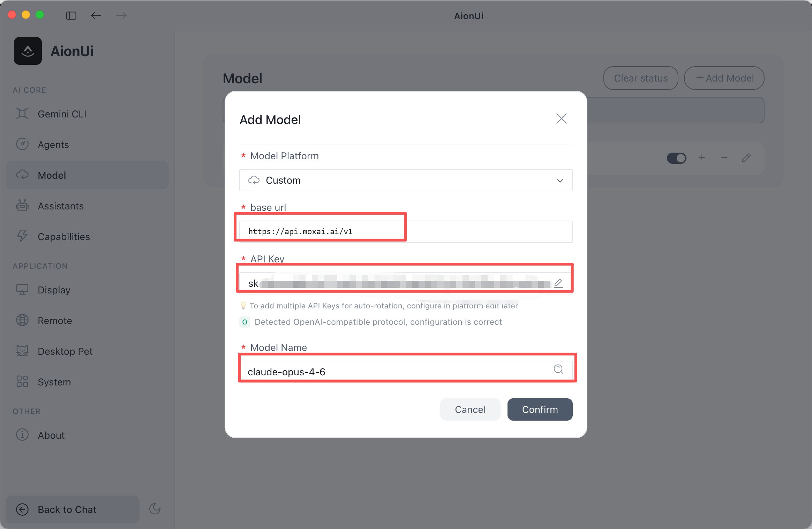Cancel the Add Model dialog
The height and width of the screenshot is (529, 812).
click(x=470, y=409)
